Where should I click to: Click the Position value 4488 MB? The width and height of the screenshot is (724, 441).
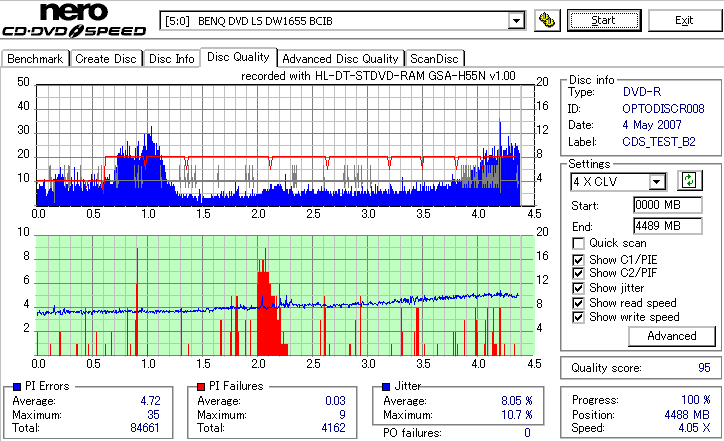[x=687, y=415]
